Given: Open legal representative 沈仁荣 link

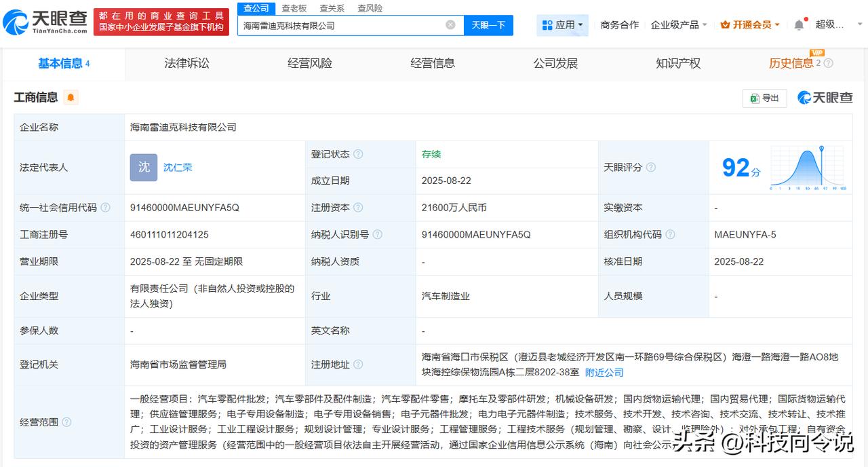Looking at the screenshot, I should (x=178, y=168).
